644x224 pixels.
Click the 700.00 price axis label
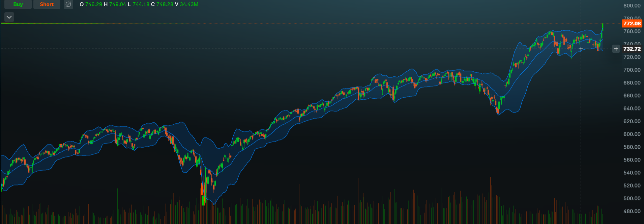(x=632, y=70)
